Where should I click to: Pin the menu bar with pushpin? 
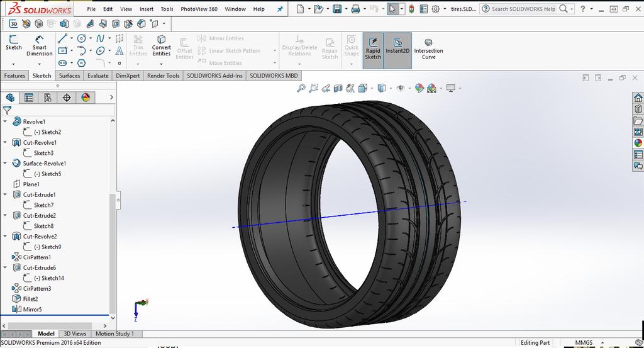point(280,9)
